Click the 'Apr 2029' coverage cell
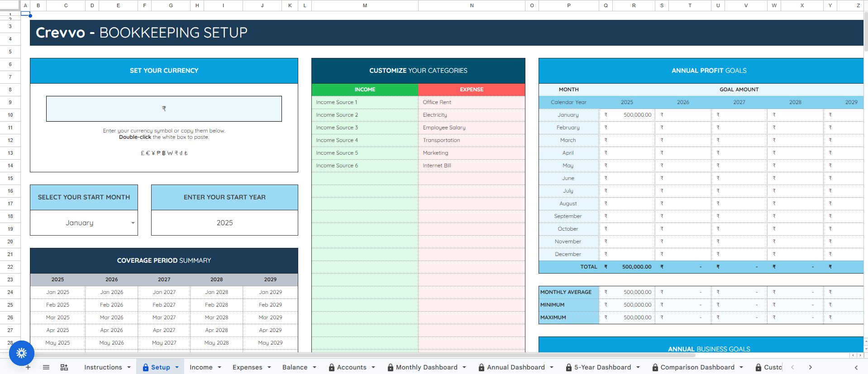 [270, 330]
